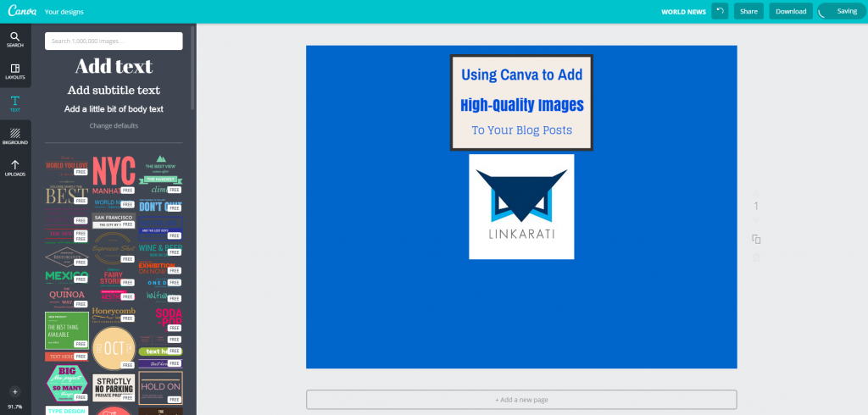Click the Download button
The image size is (868, 415).
click(x=791, y=11)
